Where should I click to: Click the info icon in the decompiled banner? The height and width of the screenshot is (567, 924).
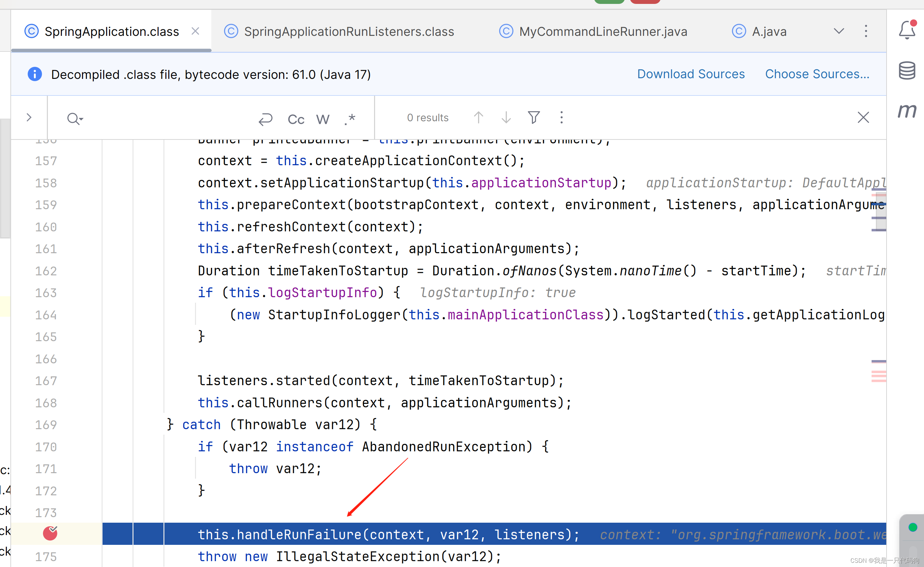coord(35,74)
